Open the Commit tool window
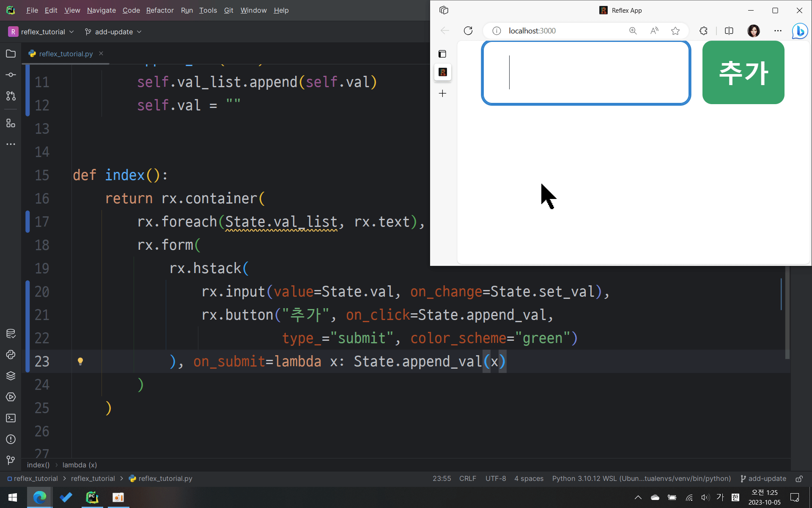812x508 pixels. point(11,75)
